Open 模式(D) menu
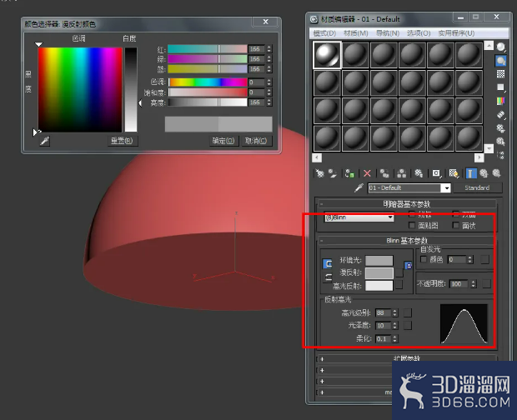Screen dimensions: 517x420 click(x=324, y=33)
